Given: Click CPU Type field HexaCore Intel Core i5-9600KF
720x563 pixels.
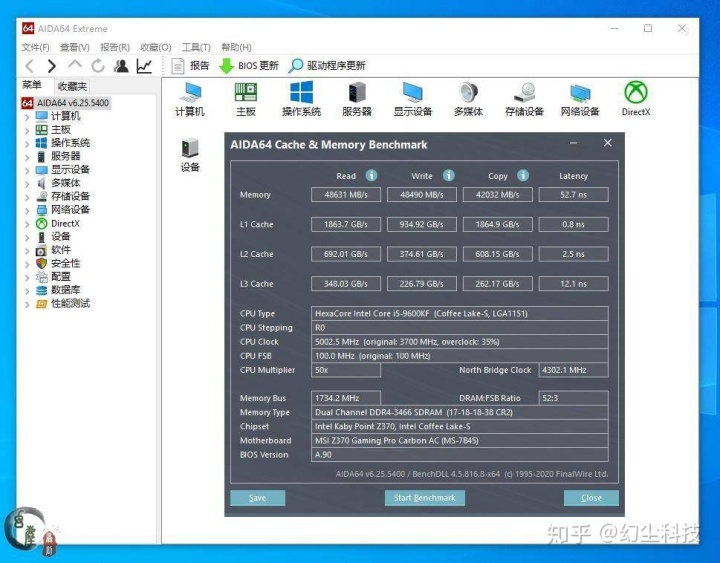Looking at the screenshot, I should click(x=460, y=314).
